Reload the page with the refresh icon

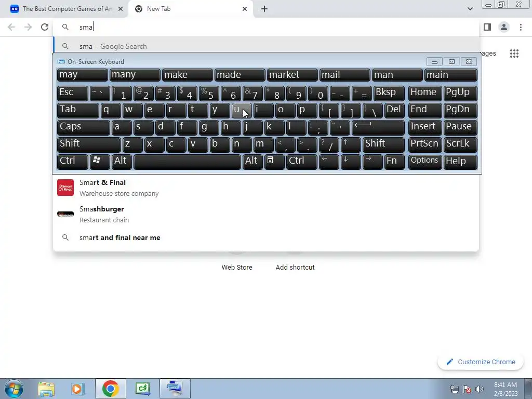(x=45, y=27)
